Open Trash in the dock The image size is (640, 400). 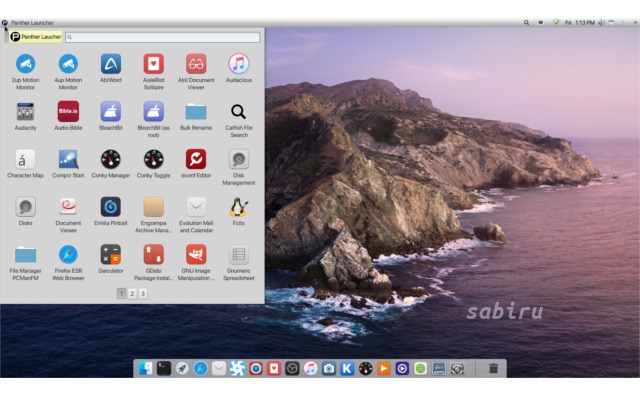point(493,369)
